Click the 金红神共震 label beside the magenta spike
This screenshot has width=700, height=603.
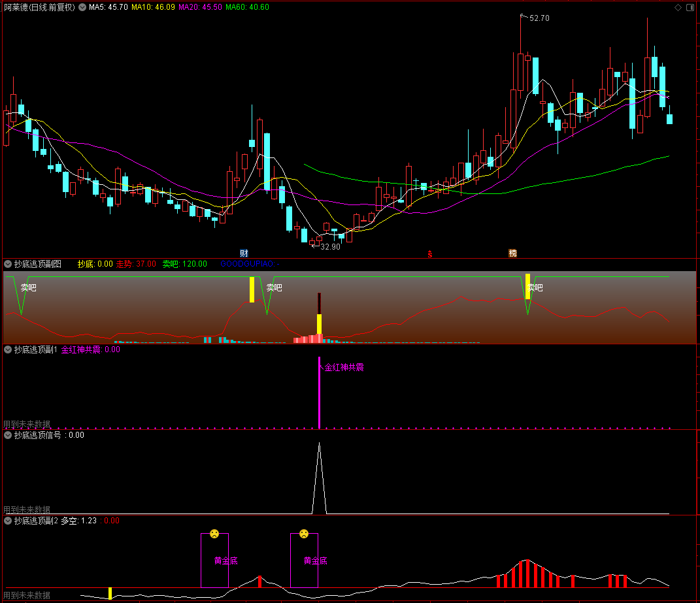click(x=344, y=367)
